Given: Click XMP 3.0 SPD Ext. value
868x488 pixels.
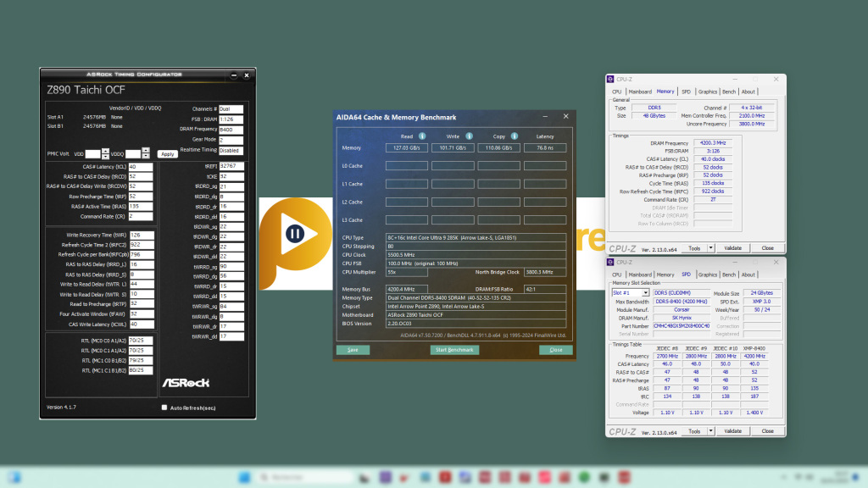Looking at the screenshot, I should click(x=762, y=302).
